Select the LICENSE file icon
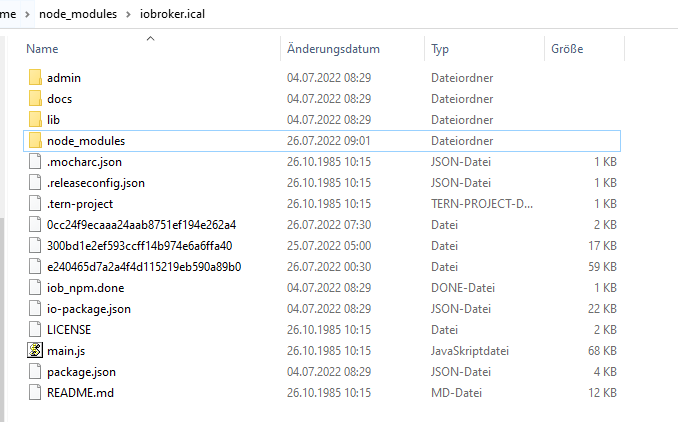The image size is (678, 422). (x=35, y=330)
